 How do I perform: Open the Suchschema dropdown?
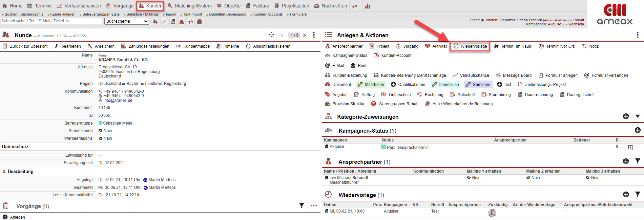tap(127, 21)
